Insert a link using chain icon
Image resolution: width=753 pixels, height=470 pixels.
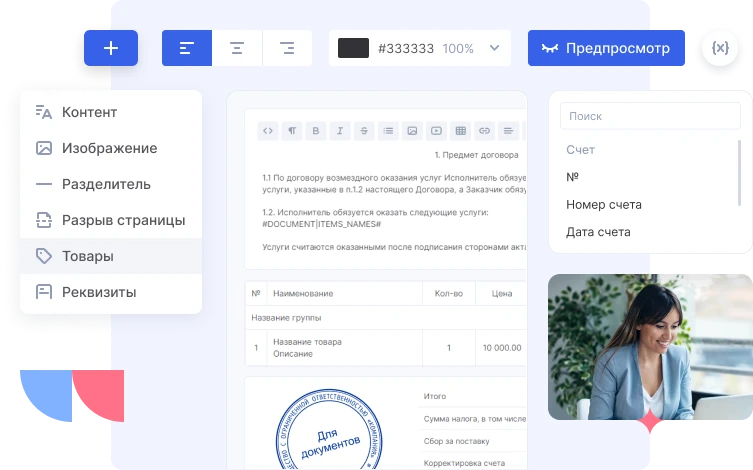coord(484,131)
